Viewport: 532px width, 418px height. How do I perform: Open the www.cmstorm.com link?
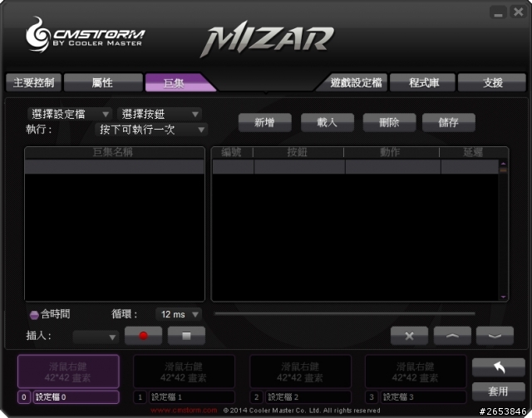click(184, 411)
